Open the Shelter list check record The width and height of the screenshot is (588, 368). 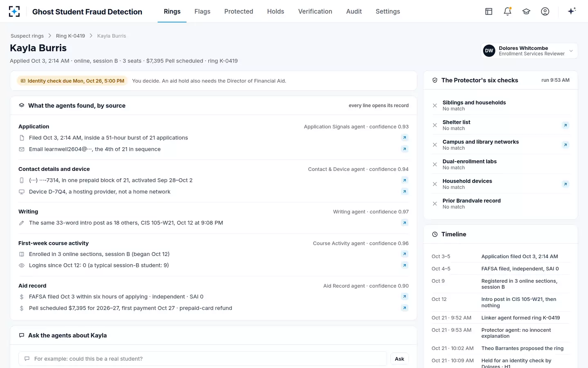566,125
